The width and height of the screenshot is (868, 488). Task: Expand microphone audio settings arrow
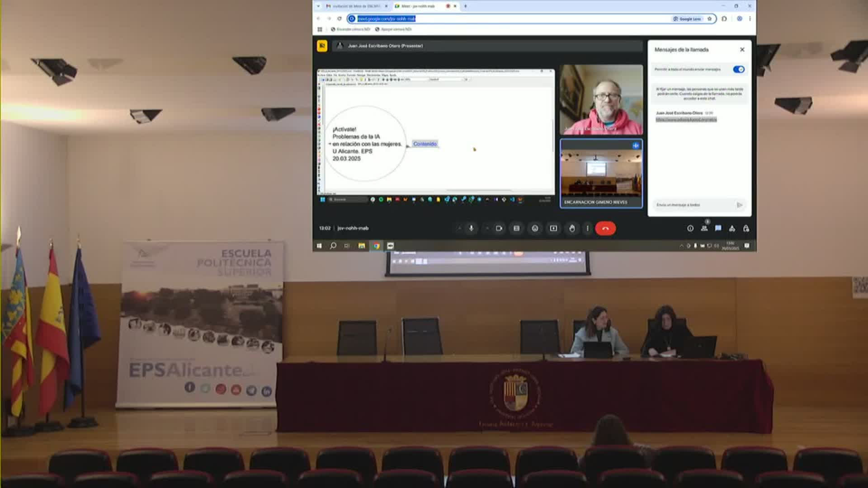tap(459, 228)
